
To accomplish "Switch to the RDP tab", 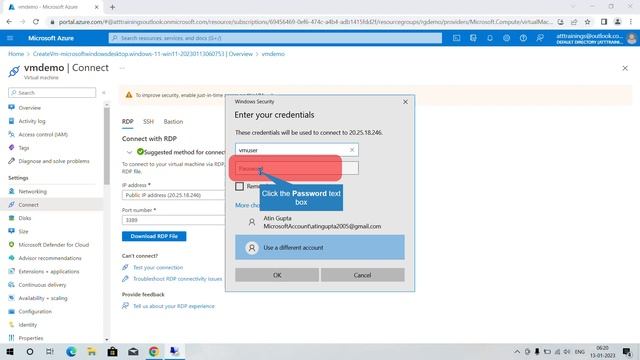I will click(127, 122).
